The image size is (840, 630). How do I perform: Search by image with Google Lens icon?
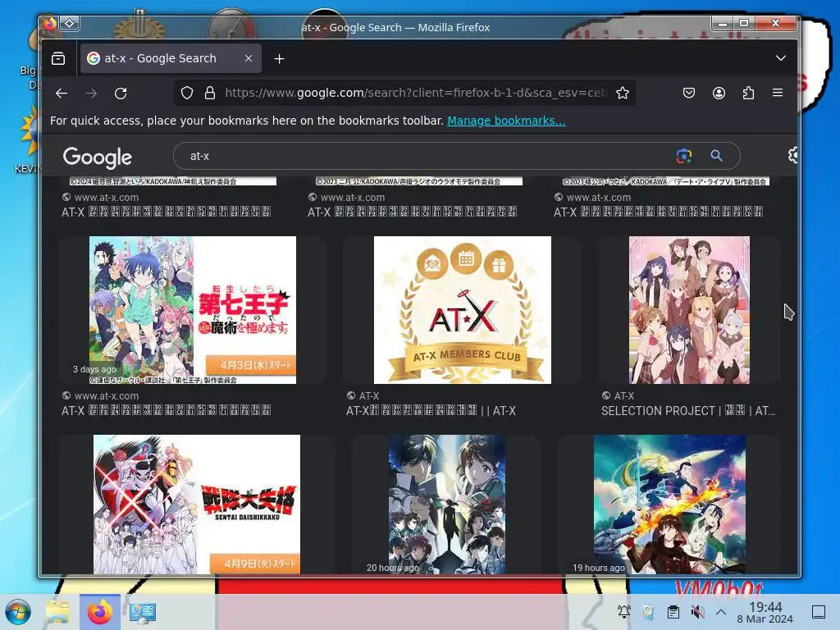pos(683,156)
